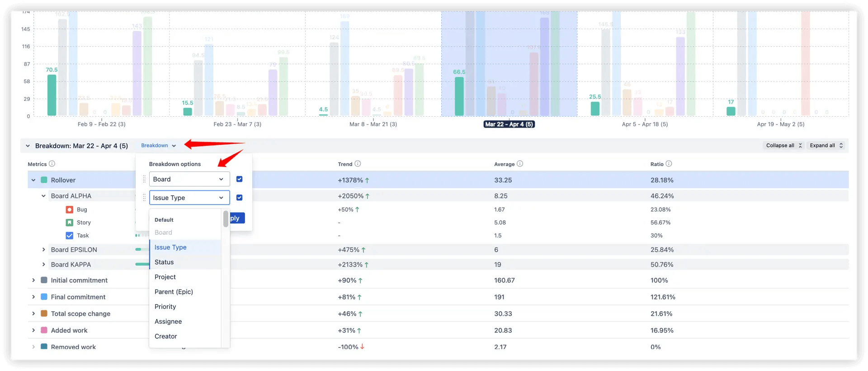Viewport: 868px width, 371px height.
Task: Uncheck the Board breakdown checkbox
Action: (240, 179)
